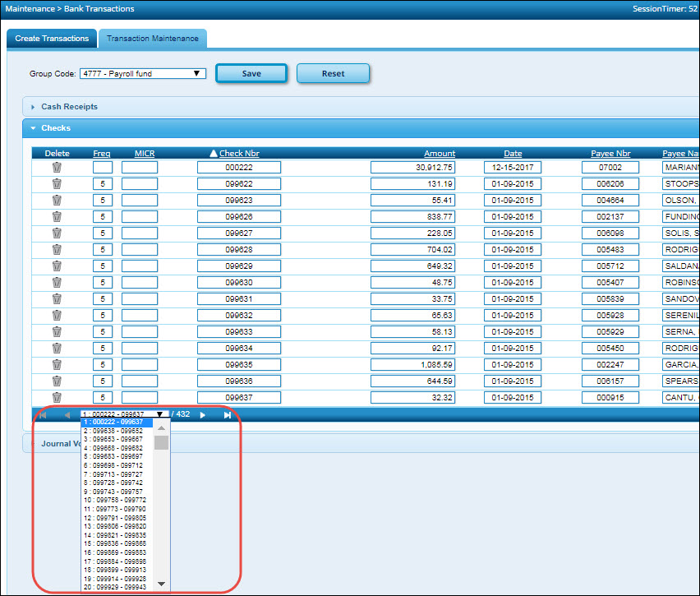Viewport: 700px width, 596px height.
Task: Click trash icon for check 099626
Action: (x=57, y=216)
